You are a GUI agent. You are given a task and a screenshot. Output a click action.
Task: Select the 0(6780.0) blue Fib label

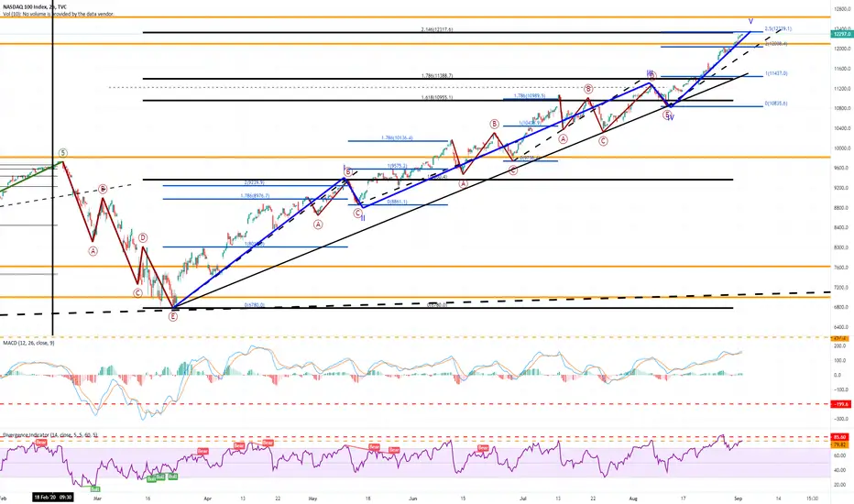pyautogui.click(x=255, y=305)
